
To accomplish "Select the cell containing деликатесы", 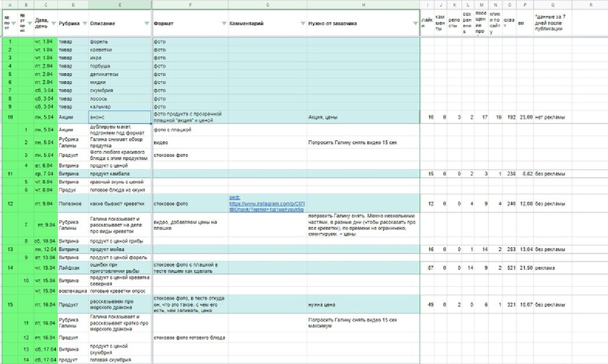I will pyautogui.click(x=120, y=74).
